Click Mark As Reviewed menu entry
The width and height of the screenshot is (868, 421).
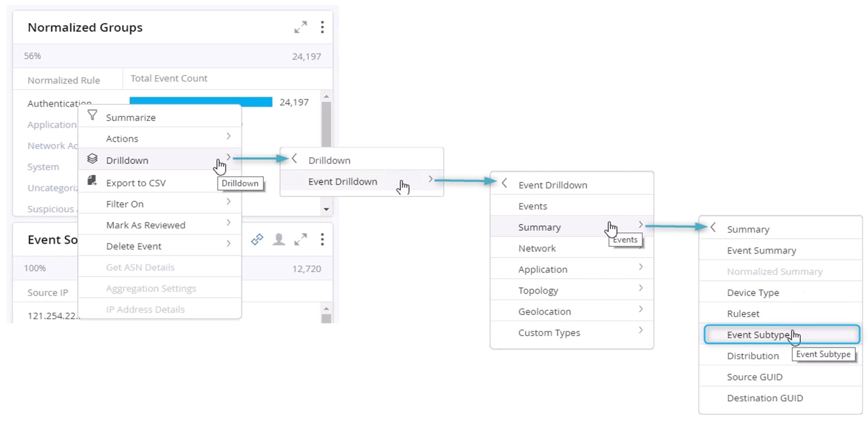[146, 225]
